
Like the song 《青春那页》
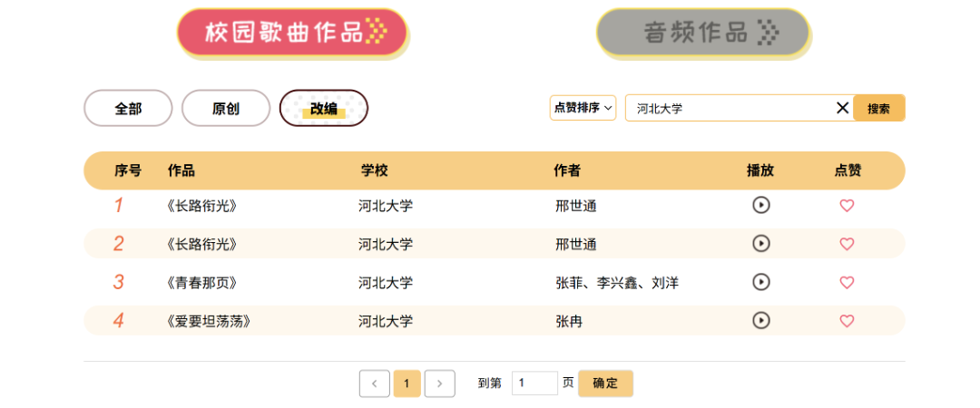point(847,283)
